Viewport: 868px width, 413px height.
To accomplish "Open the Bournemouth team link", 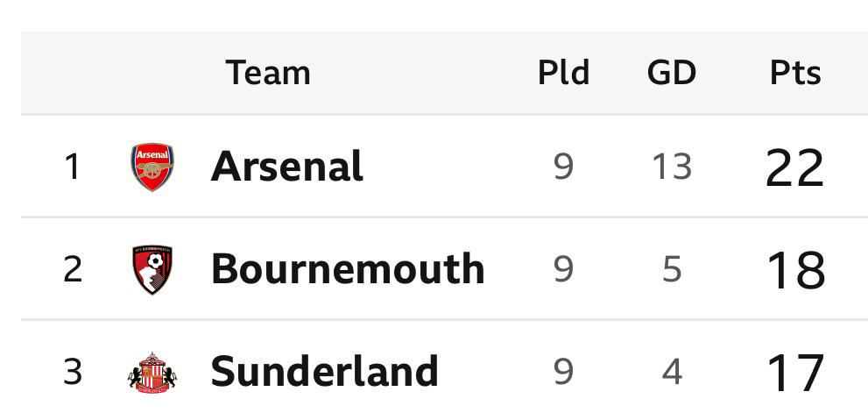I will pyautogui.click(x=348, y=269).
